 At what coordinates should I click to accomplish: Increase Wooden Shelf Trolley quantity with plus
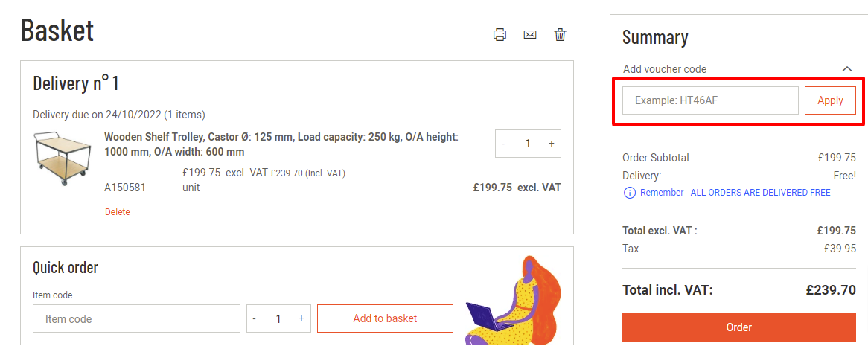[552, 144]
